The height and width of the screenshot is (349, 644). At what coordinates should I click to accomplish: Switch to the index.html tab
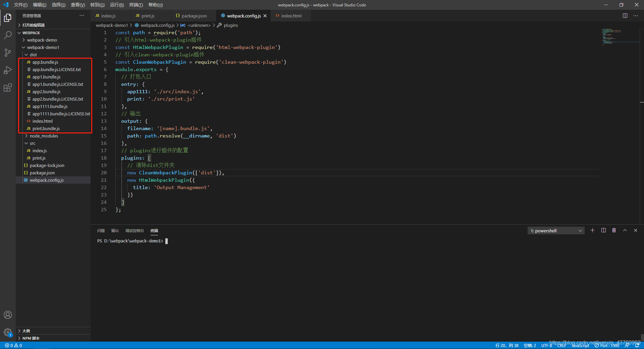pyautogui.click(x=290, y=15)
